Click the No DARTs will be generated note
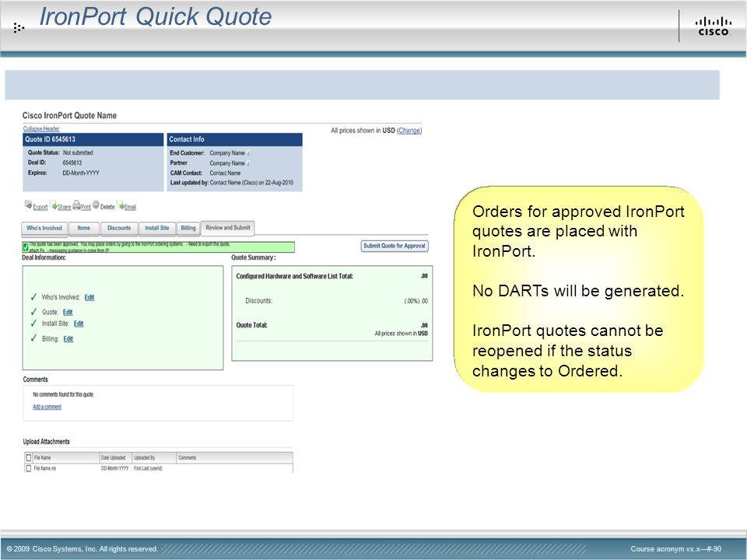This screenshot has width=747, height=560. (x=578, y=290)
